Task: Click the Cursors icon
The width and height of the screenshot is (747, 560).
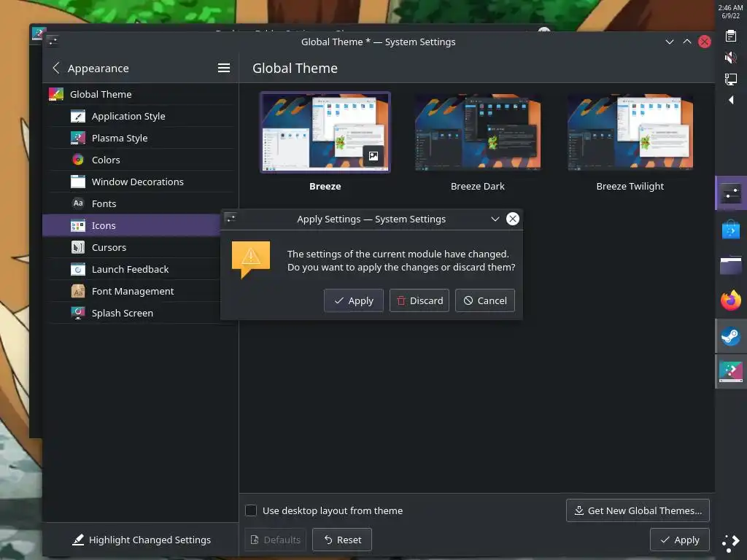Action: pyautogui.click(x=77, y=248)
